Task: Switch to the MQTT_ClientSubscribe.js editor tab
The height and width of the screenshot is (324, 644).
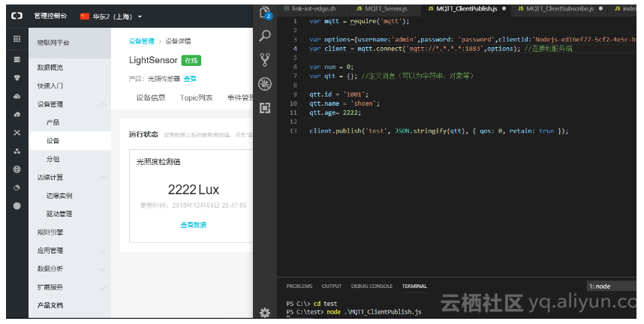Action: coord(560,8)
